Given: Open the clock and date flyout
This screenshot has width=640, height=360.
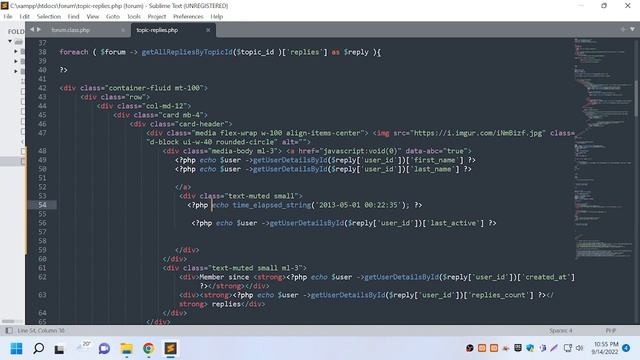Looking at the screenshot, I should (606, 348).
